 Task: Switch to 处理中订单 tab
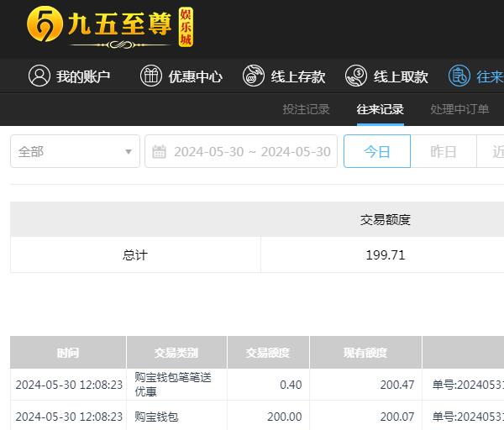click(459, 109)
